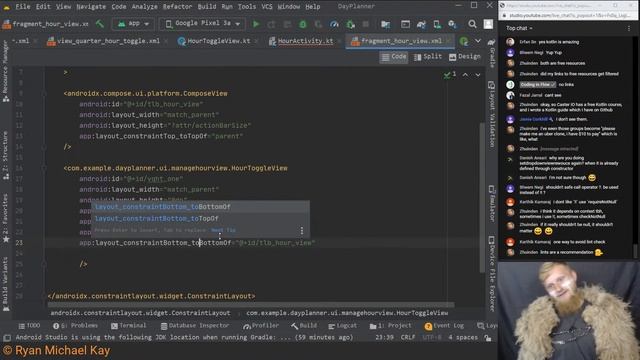Image resolution: width=640 pixels, height=360 pixels.
Task: Open the Project Structure folder icon in toolbar
Action: coord(385,24)
